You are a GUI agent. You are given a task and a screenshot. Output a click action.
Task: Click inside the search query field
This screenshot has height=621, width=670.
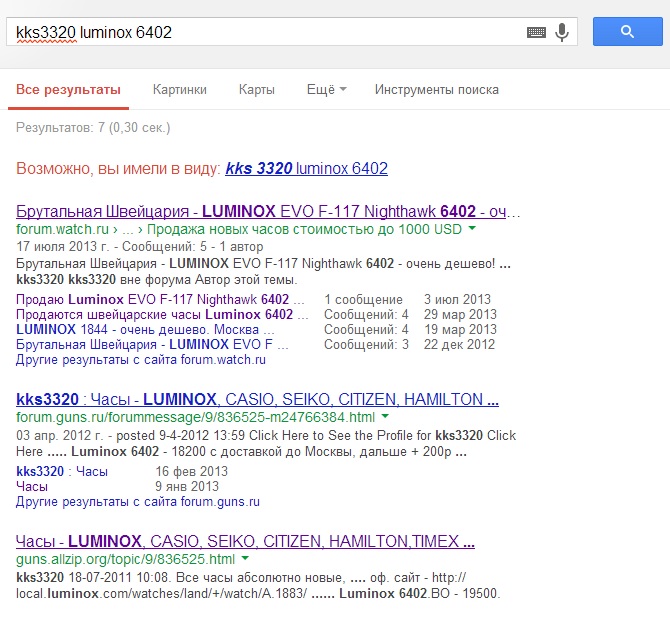(x=260, y=32)
